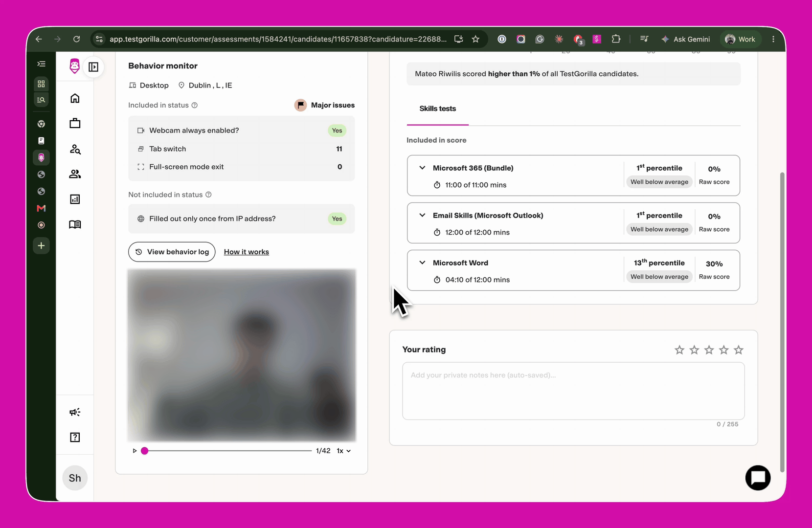Open the Sh user avatar menu
Image resolution: width=812 pixels, height=528 pixels.
click(x=75, y=478)
